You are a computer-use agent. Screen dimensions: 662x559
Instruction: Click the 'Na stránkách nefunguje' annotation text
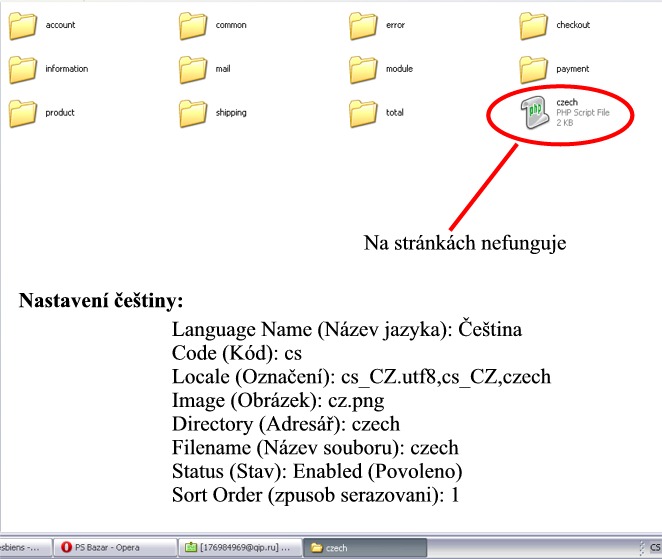[465, 244]
